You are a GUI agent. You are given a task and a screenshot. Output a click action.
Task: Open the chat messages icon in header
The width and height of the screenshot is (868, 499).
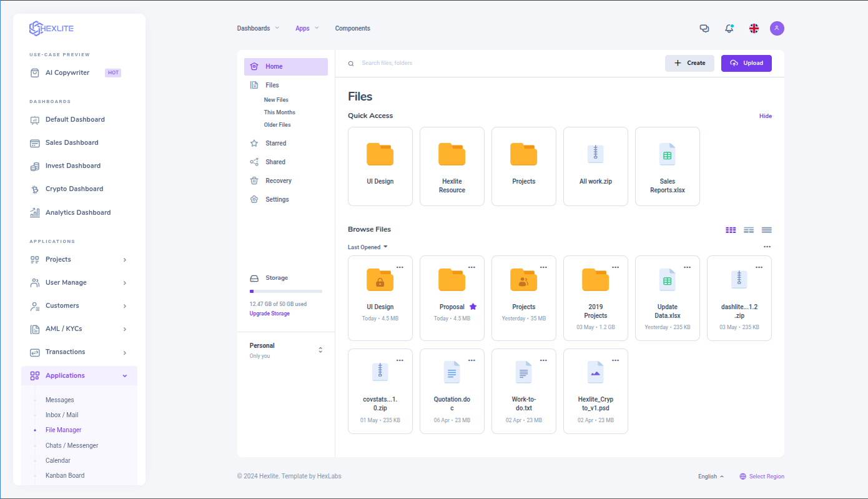point(704,28)
